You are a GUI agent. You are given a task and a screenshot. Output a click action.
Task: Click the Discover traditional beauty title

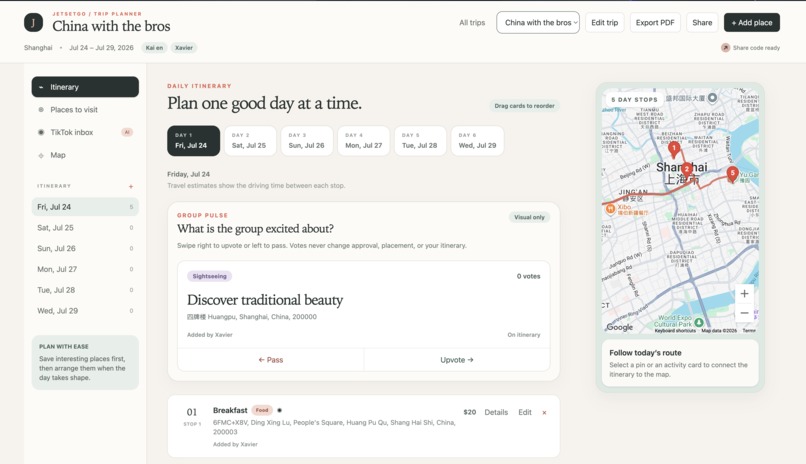point(265,300)
